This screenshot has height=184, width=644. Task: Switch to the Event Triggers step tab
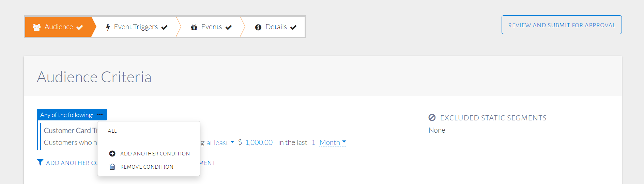(136, 27)
